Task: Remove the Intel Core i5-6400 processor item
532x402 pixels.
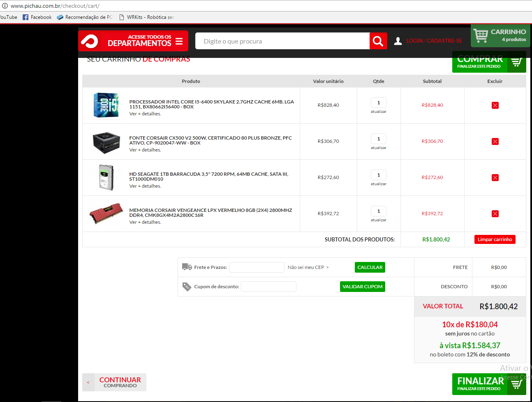Action: pos(495,106)
